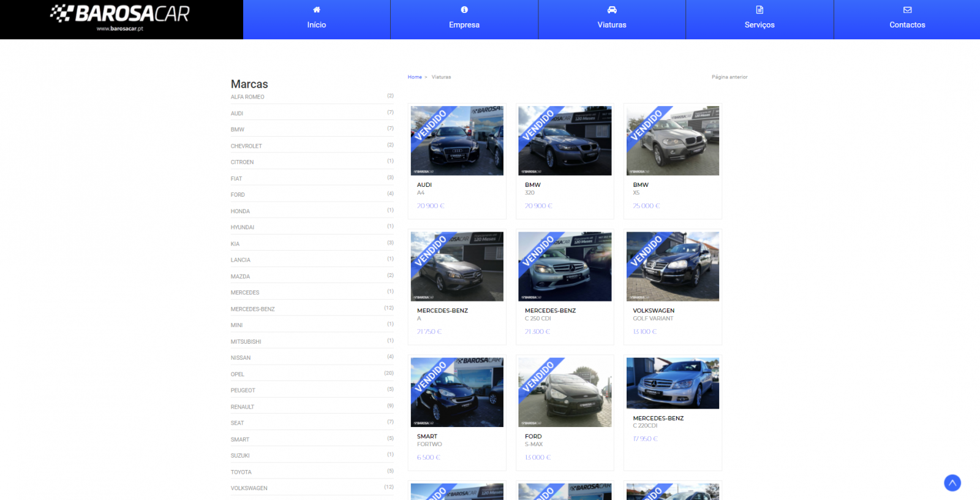980x500 pixels.
Task: Click the Página anterior link
Action: [729, 77]
